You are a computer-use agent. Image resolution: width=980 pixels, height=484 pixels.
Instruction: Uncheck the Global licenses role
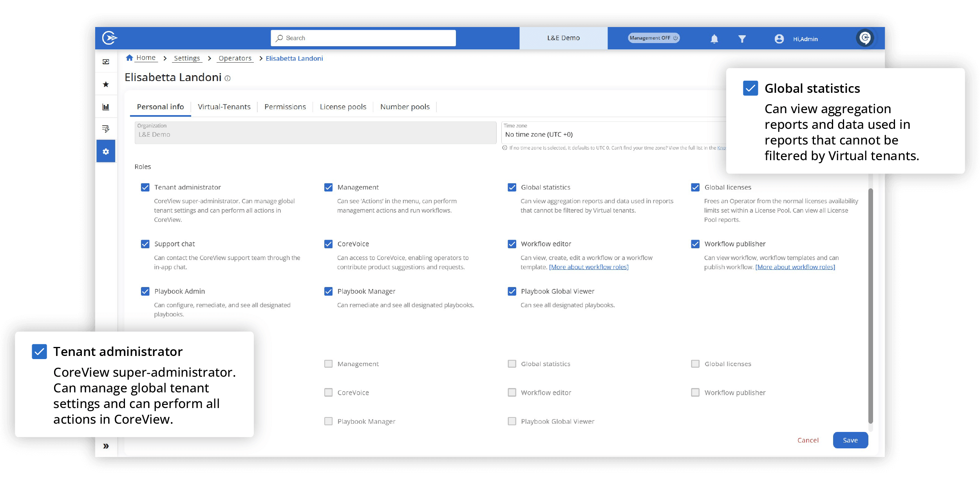point(695,187)
